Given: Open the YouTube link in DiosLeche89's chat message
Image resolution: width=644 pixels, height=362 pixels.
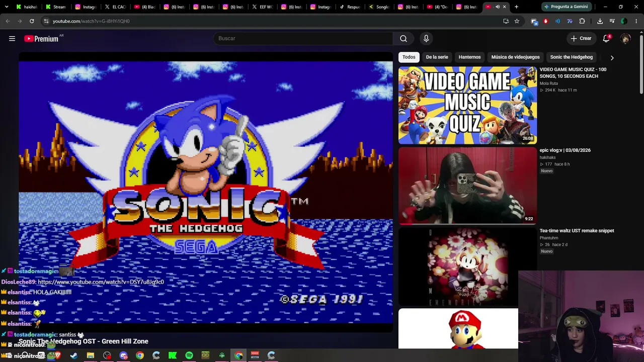Looking at the screenshot, I should pyautogui.click(x=101, y=282).
